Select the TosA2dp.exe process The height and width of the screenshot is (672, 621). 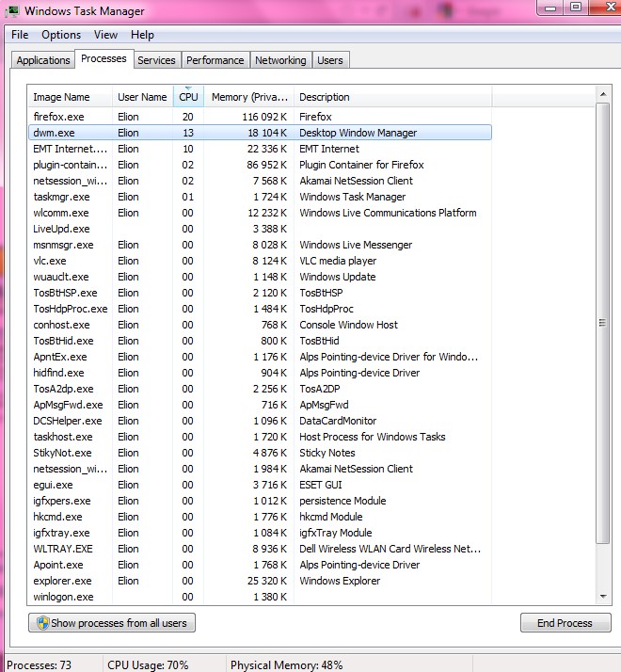[260, 389]
